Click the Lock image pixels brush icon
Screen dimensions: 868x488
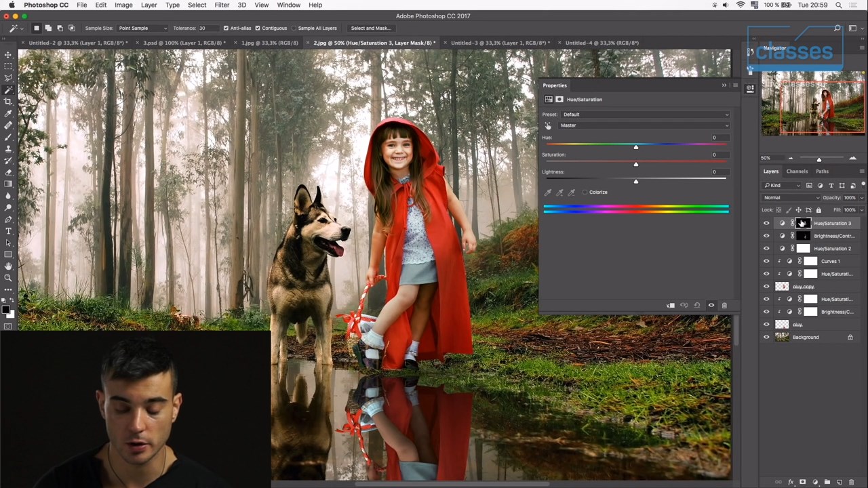(x=788, y=210)
